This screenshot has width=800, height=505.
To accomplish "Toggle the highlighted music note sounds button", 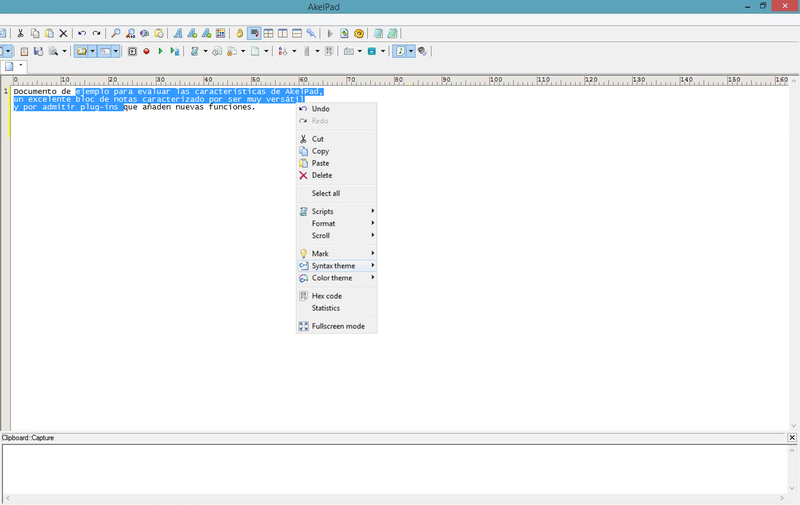I will (400, 51).
